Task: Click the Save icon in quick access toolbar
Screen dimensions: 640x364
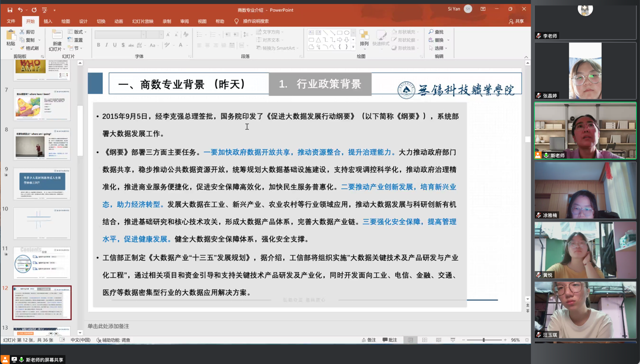Action: click(10, 10)
